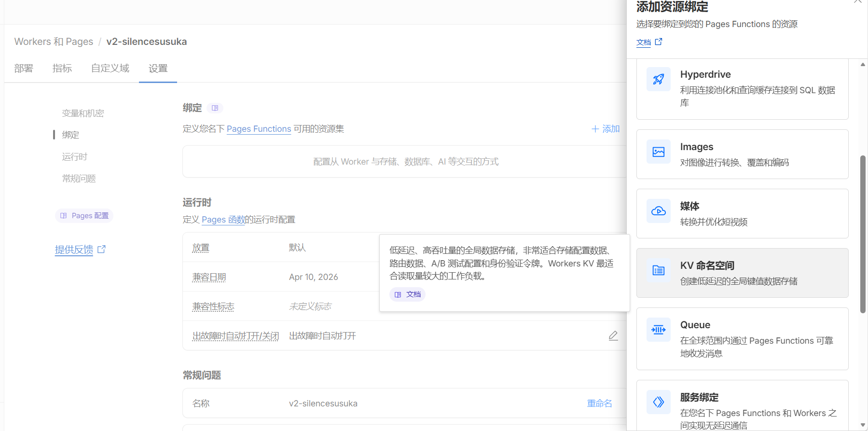Click the 兼容性标志 setting label
868x431 pixels.
pos(213,306)
